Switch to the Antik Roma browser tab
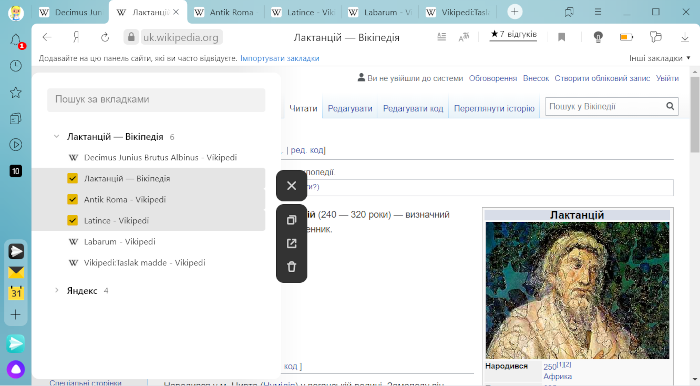 [x=226, y=12]
